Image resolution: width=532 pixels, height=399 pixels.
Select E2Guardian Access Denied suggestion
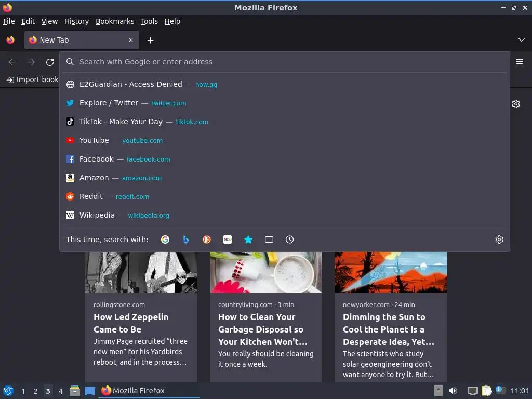coord(284,84)
